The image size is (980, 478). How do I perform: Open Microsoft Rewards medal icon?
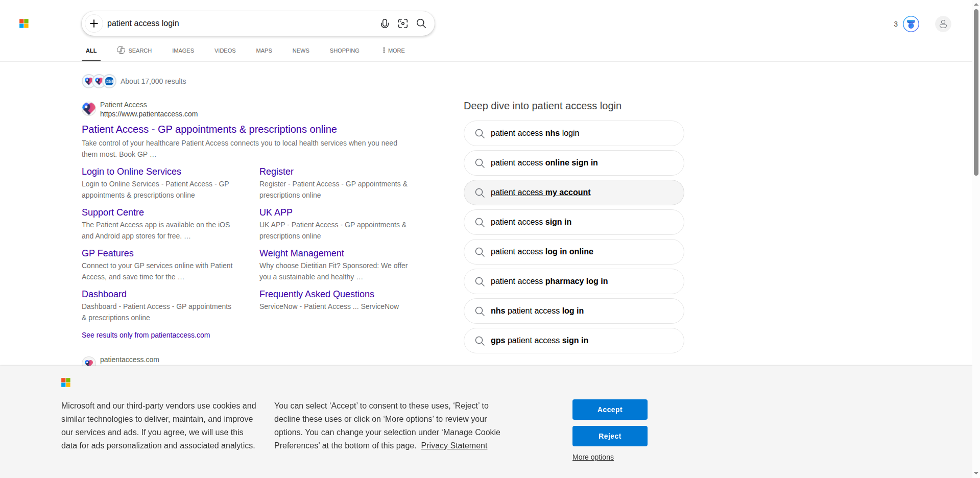pos(911,24)
